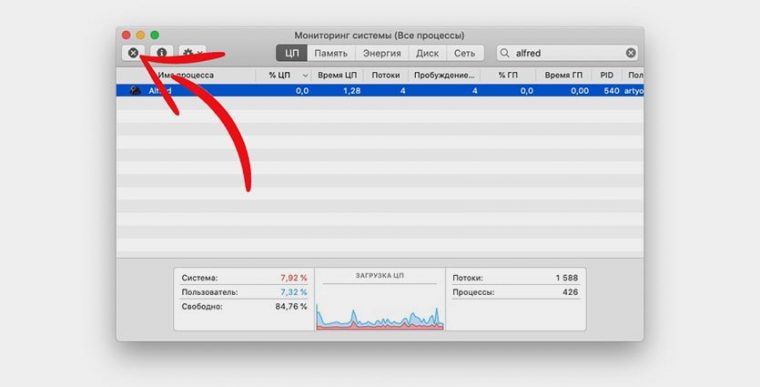The width and height of the screenshot is (760, 387).
Task: Sort by Время ЦП column
Action: click(337, 75)
